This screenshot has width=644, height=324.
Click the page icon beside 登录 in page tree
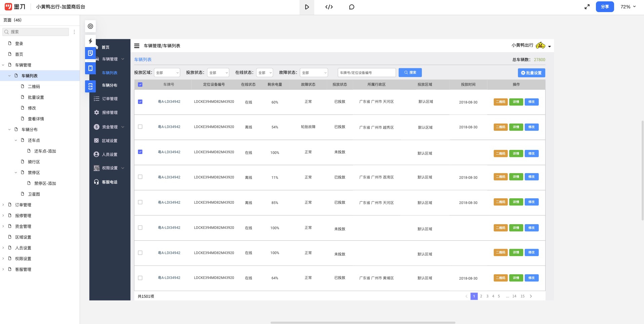(x=10, y=43)
